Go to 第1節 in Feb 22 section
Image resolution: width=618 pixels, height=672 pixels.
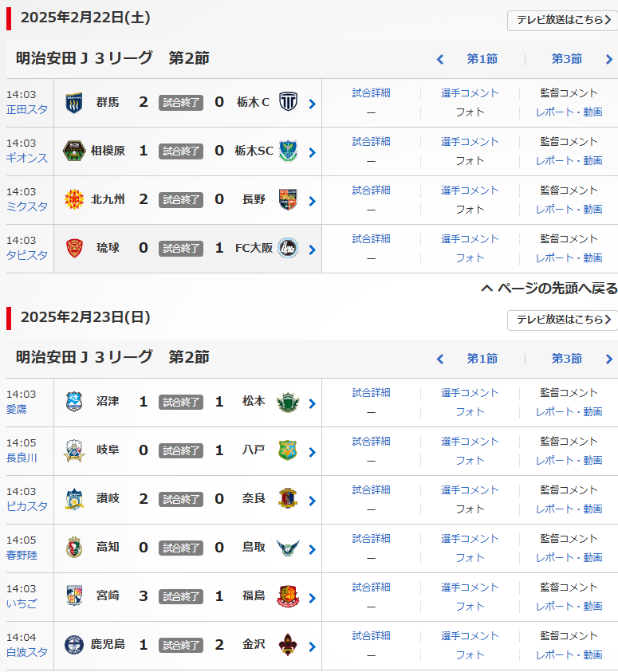(482, 59)
